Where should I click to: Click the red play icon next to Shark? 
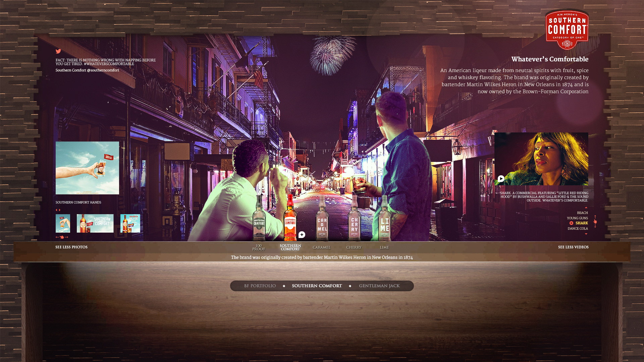571,223
